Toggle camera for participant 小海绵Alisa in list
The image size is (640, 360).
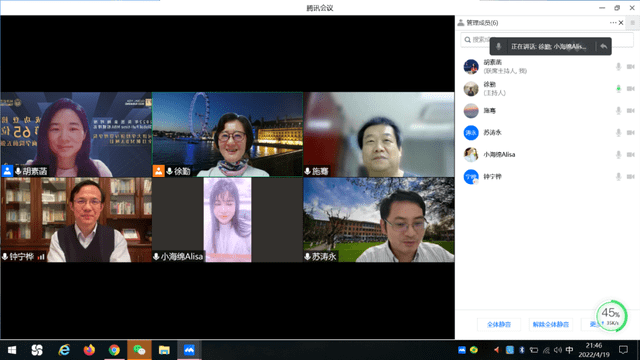(631, 155)
